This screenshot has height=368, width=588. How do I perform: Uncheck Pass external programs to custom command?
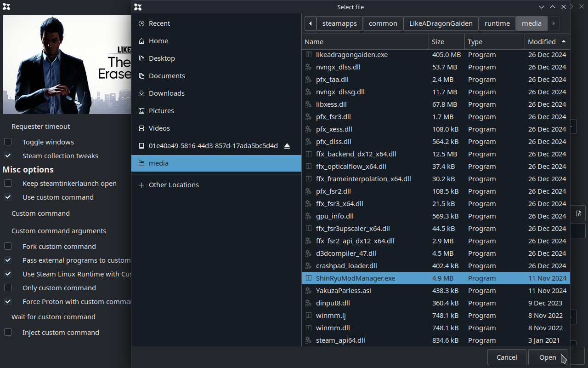(8, 260)
